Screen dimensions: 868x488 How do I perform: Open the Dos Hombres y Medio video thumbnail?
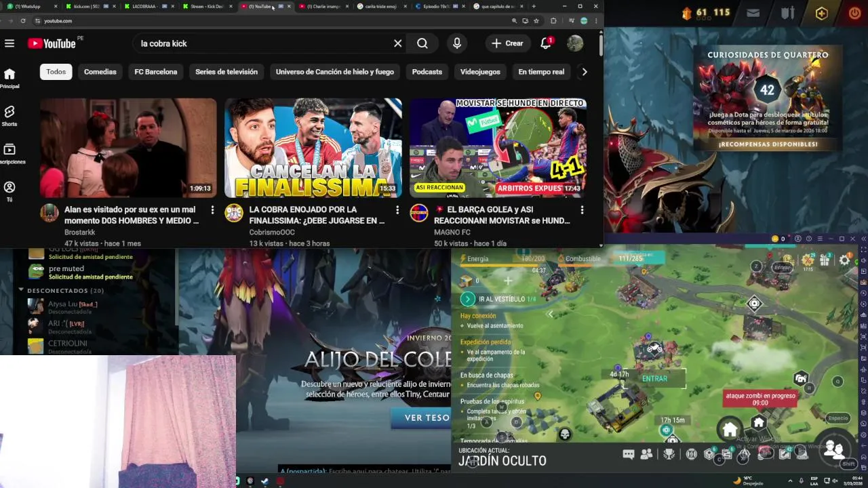pos(128,148)
